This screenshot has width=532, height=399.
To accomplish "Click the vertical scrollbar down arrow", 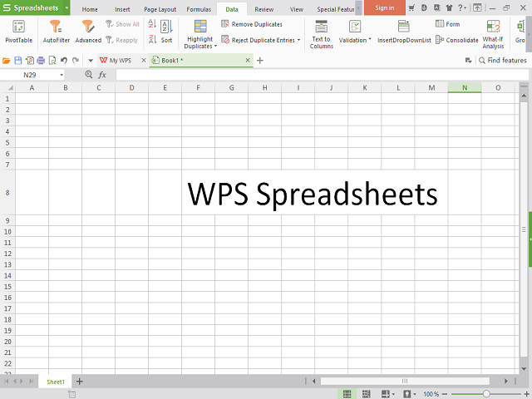I will (524, 369).
